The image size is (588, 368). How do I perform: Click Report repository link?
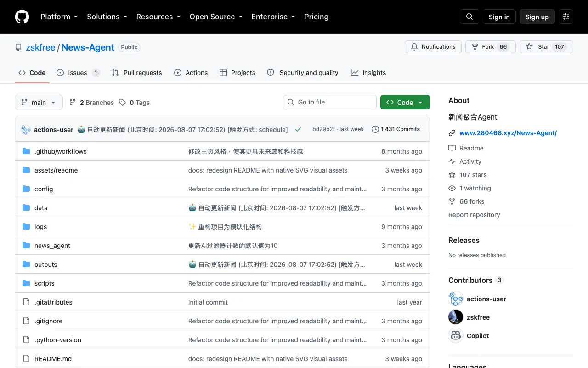pos(474,215)
